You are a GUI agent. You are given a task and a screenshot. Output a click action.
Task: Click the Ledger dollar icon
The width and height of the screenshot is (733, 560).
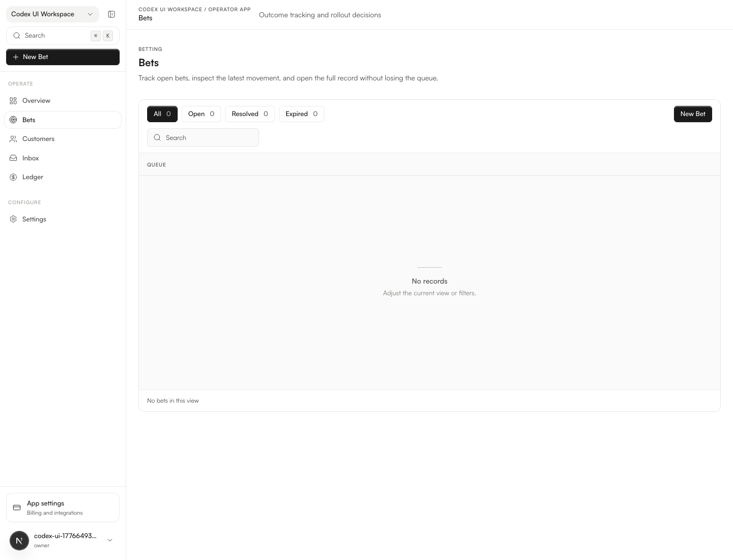click(13, 177)
